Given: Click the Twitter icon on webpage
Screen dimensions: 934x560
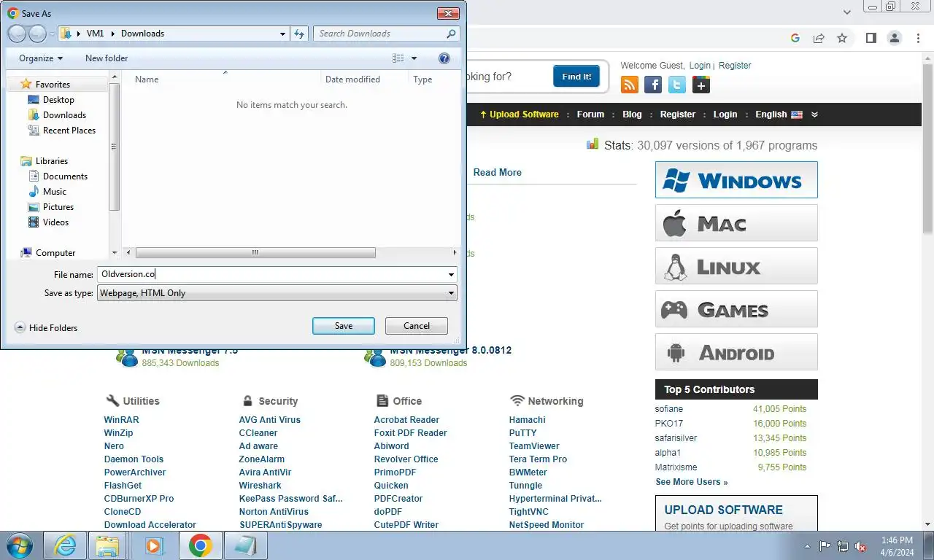Looking at the screenshot, I should pyautogui.click(x=677, y=85).
